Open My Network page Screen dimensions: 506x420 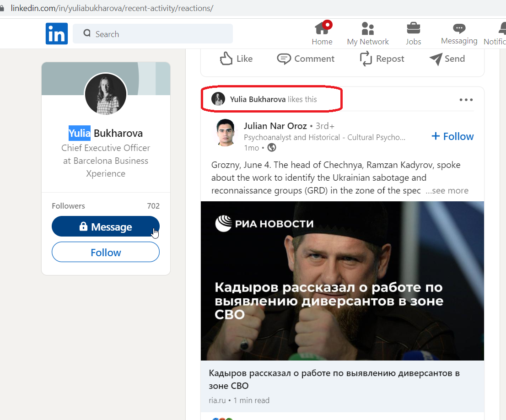(x=367, y=33)
